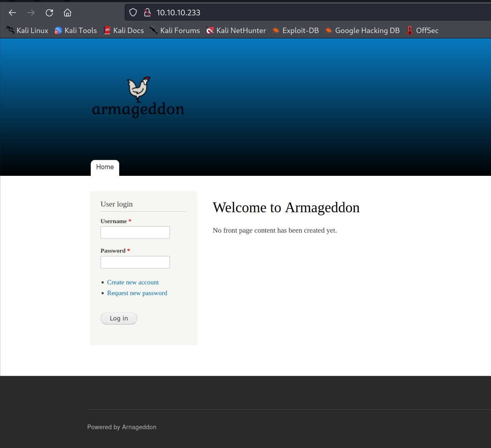Viewport: 491px width, 448px height.
Task: Select the Home tab
Action: pyautogui.click(x=105, y=167)
